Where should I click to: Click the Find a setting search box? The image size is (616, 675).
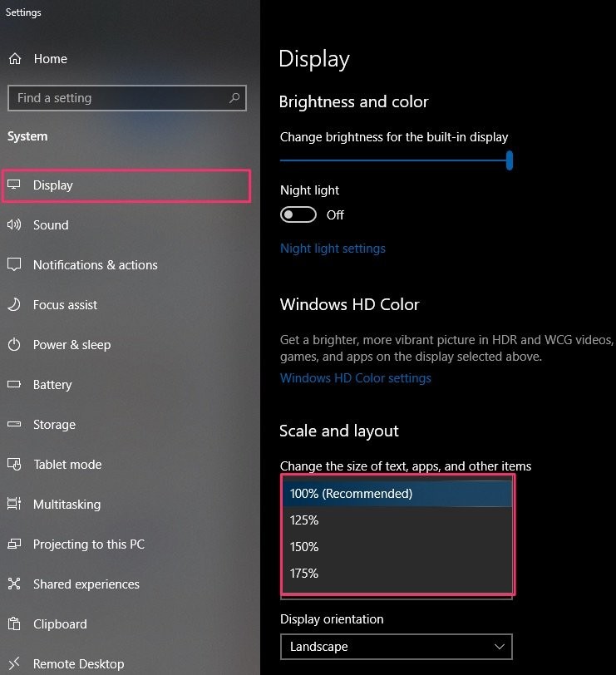click(126, 98)
